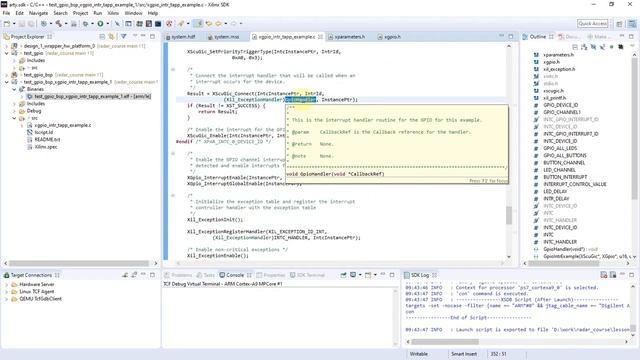This screenshot has height=360, width=640.
Task: Collapse the Binaries folder
Action: point(14,89)
